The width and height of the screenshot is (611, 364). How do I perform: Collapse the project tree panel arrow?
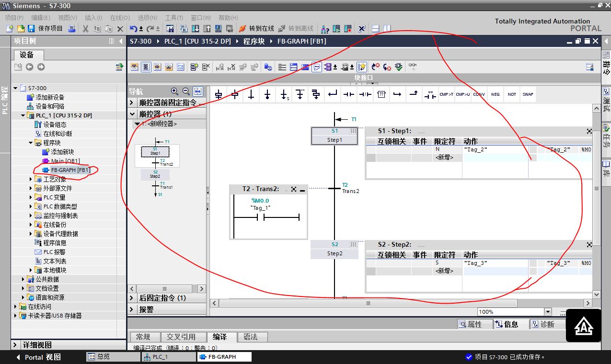121,41
